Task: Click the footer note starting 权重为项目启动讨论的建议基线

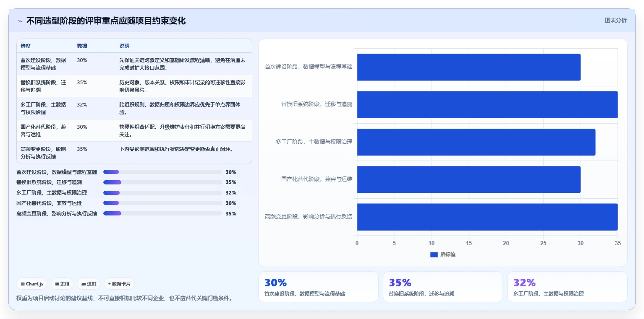Action: click(x=124, y=298)
